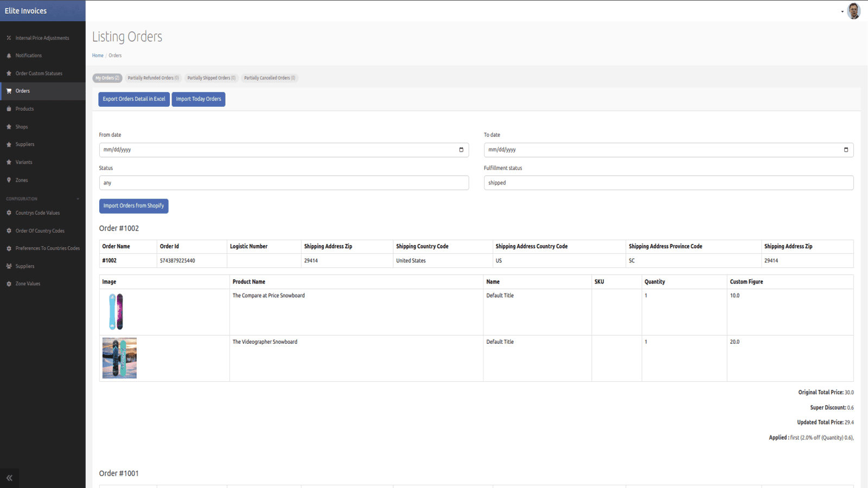
Task: Collapse the sidebar using the double-arrow control
Action: click(x=9, y=478)
